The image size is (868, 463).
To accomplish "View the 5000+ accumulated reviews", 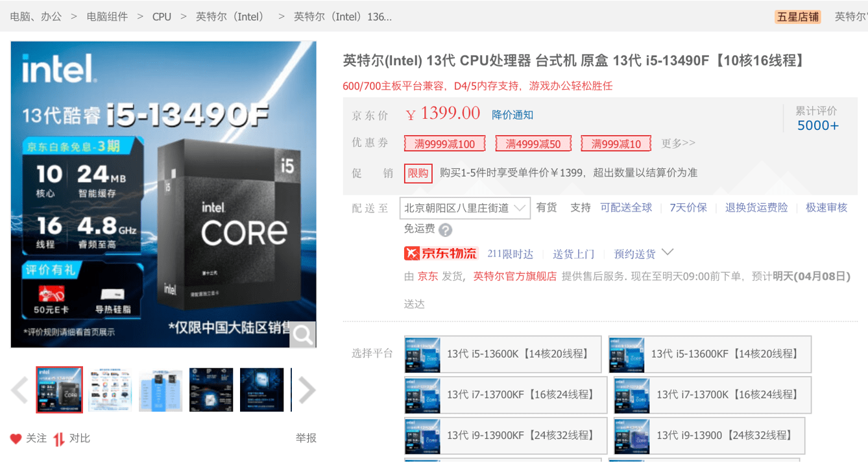I will tap(818, 125).
